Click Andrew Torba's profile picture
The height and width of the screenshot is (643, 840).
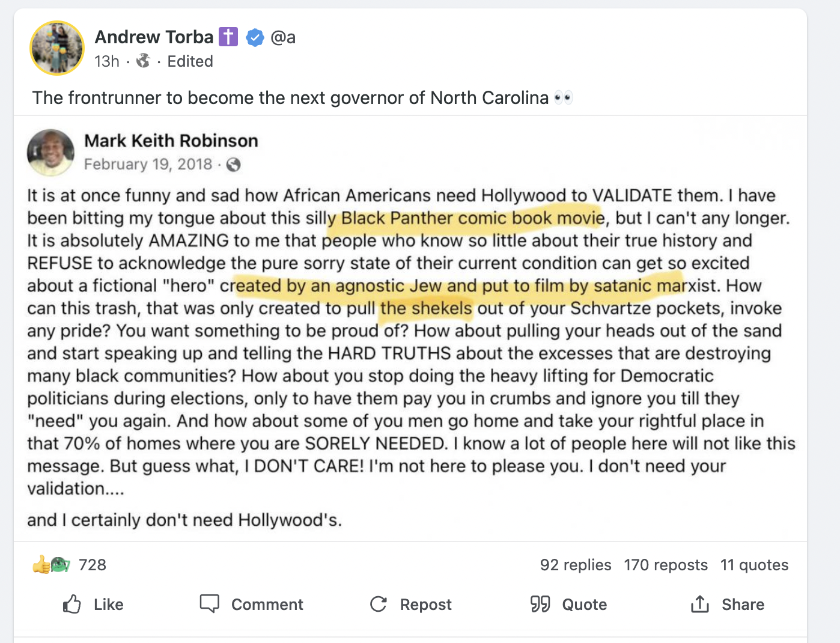point(56,48)
